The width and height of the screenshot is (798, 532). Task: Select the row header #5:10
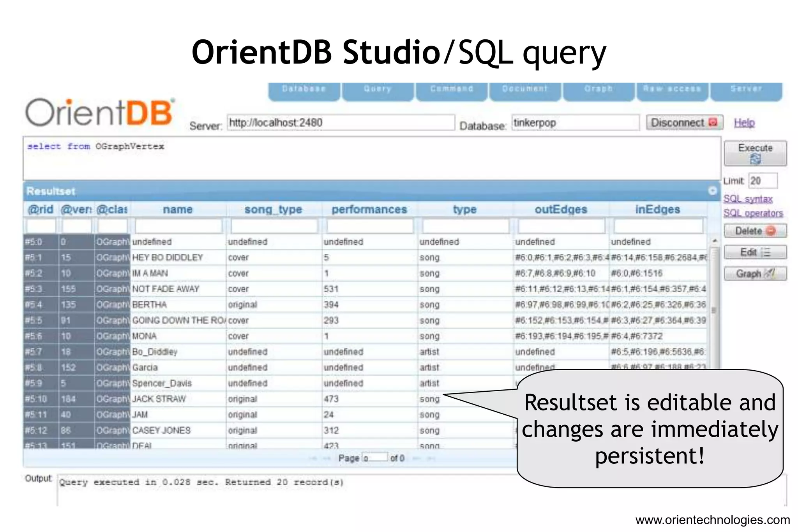click(x=41, y=399)
